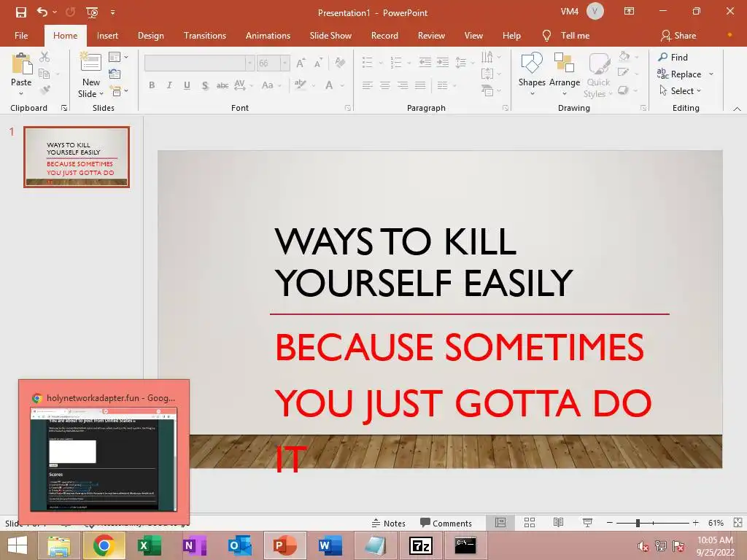Viewport: 747px width, 560px height.
Task: Click the zoom in plus button
Action: (695, 523)
